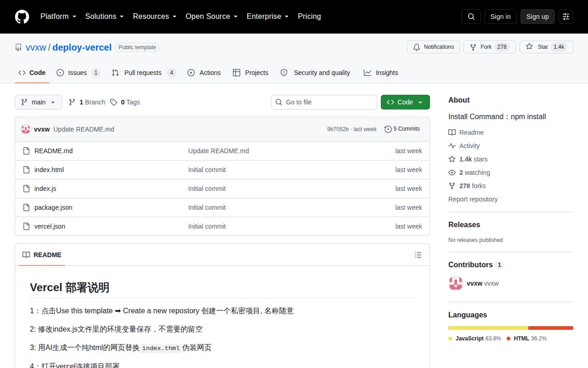Click the Sign up button
588x368 pixels.
click(537, 17)
